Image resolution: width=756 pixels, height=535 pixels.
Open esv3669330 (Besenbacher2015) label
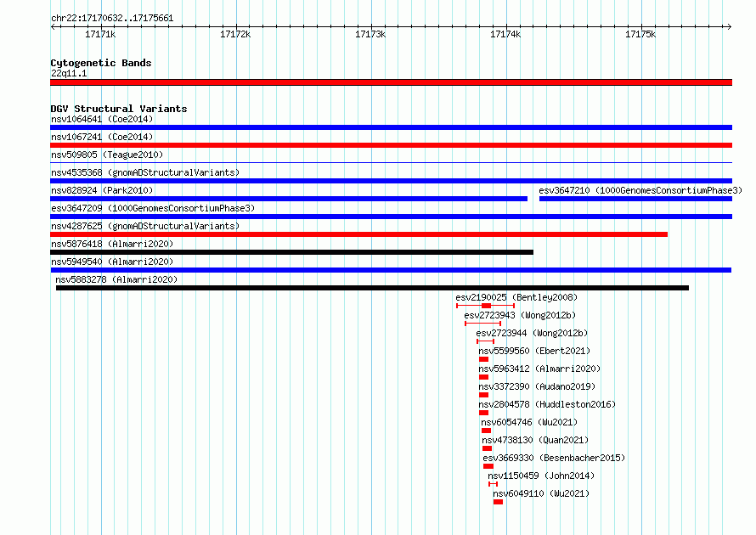tap(554, 458)
